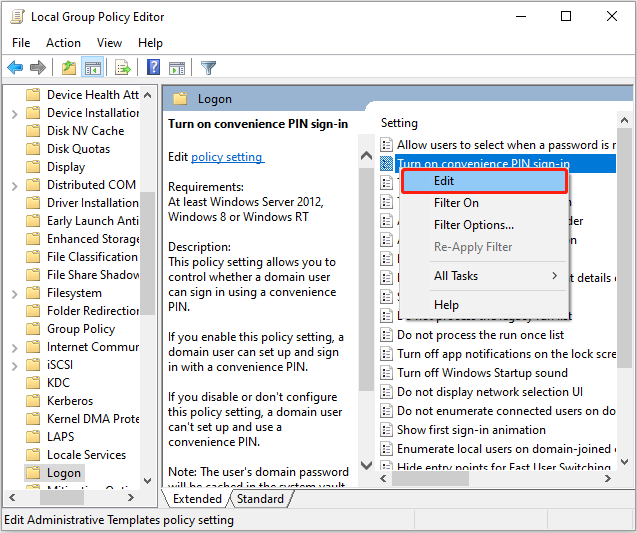Click tree pane horizontal scrollbar right arrow
Image resolution: width=637 pixels, height=533 pixels.
pos(131,497)
